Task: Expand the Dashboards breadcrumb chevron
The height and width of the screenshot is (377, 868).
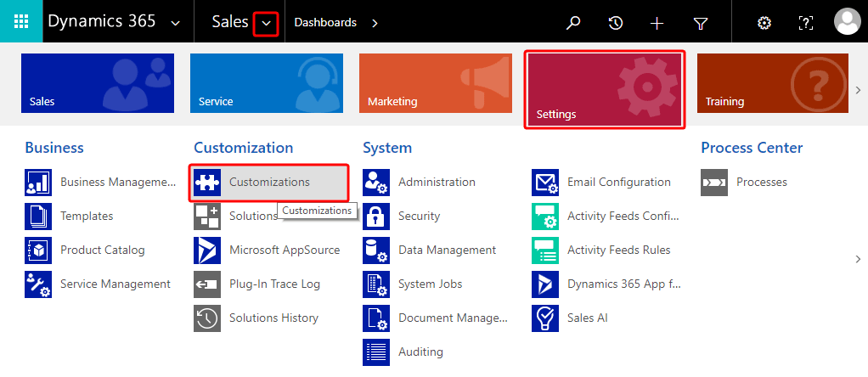Action: tap(375, 23)
